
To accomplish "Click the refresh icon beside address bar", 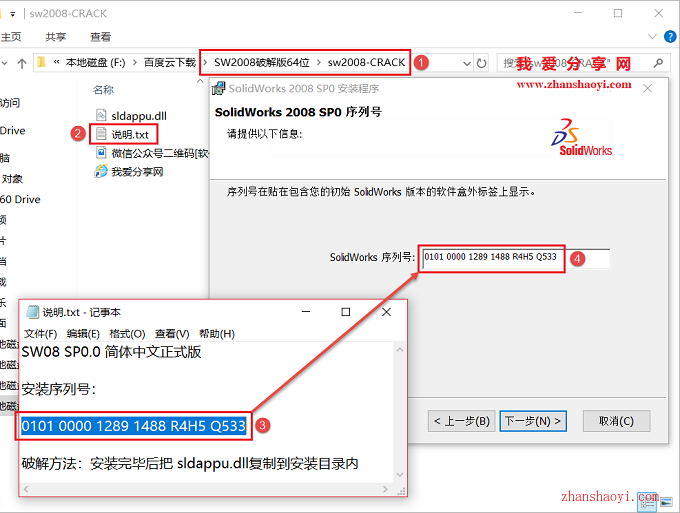I will pos(481,63).
